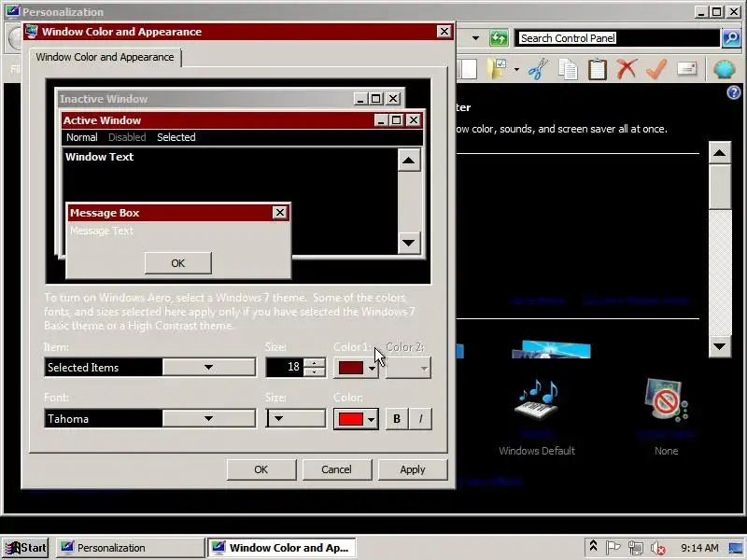Click the clock showing 9:14 AM
The image size is (747, 560).
tap(699, 548)
